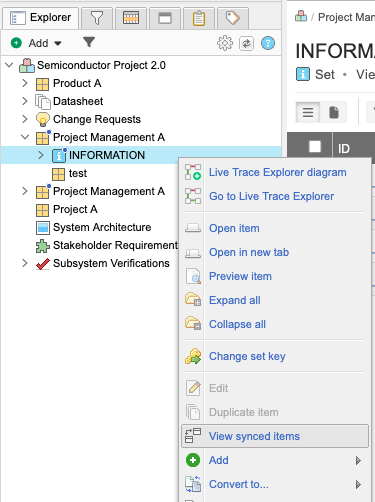The width and height of the screenshot is (375, 502).
Task: Click Stakeholder Requirements puzzle icon
Action: [43, 246]
